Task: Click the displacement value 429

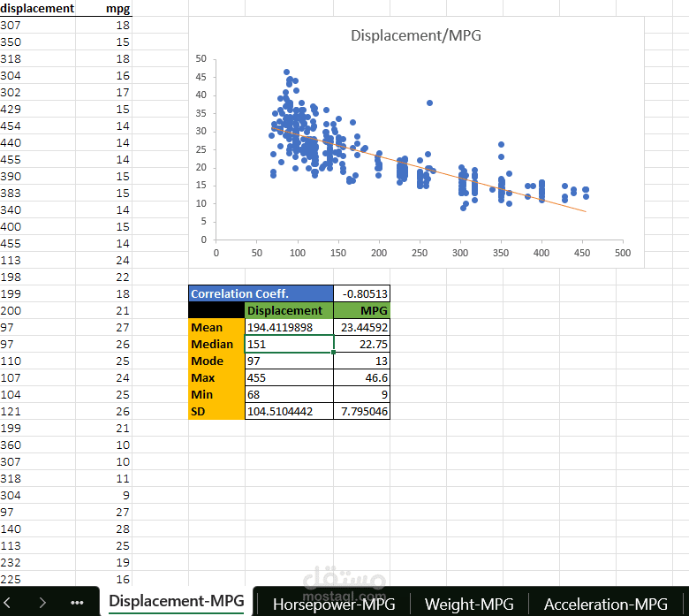Action: click(x=37, y=109)
